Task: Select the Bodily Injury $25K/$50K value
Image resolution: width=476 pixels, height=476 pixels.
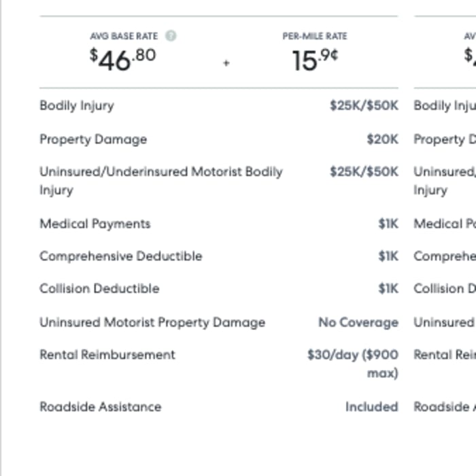Action: point(364,105)
